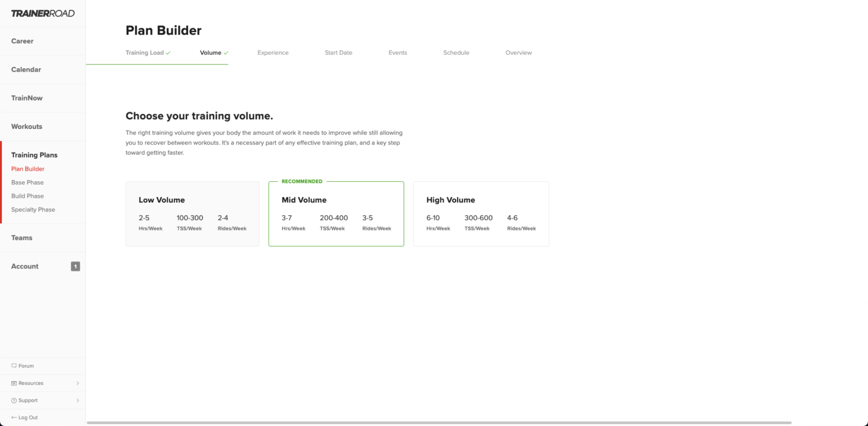The height and width of the screenshot is (426, 868).
Task: Click the Support question mark icon
Action: tap(14, 400)
